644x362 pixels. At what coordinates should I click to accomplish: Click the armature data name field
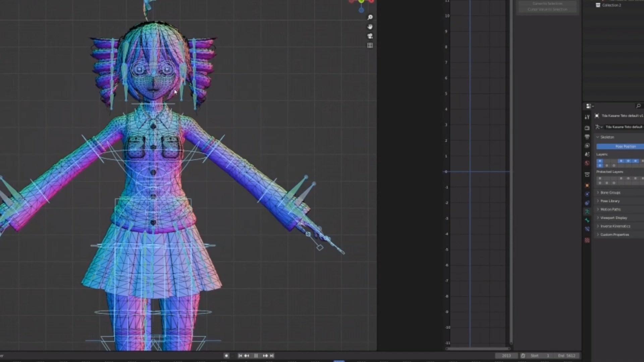coord(624,127)
